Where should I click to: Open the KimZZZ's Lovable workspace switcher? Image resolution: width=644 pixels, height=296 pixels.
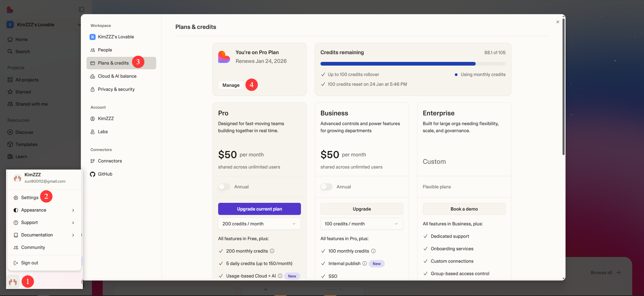(x=44, y=25)
